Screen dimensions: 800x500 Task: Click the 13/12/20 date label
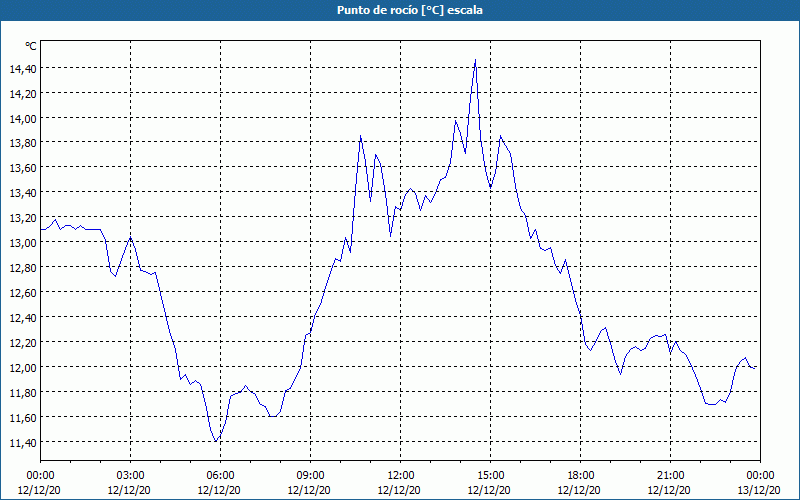[759, 490]
